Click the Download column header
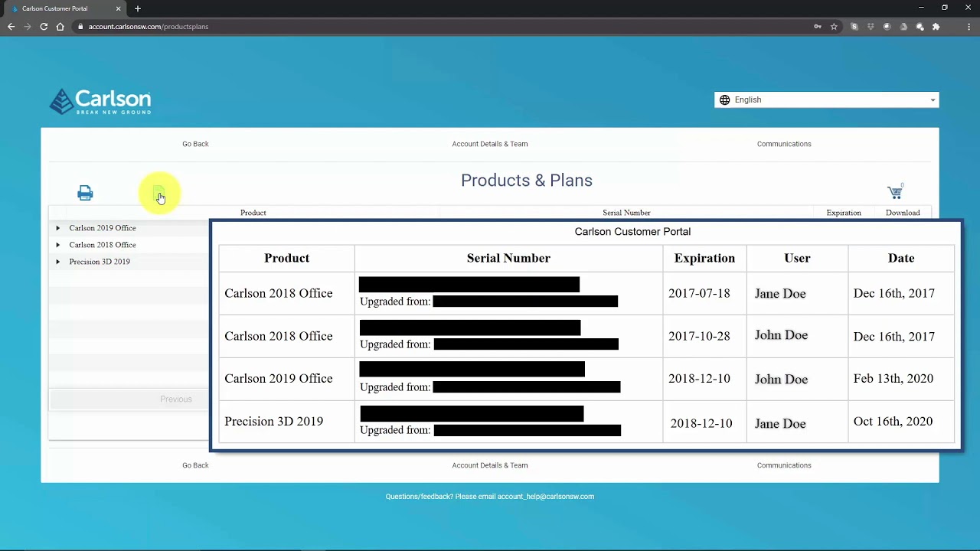Viewport: 980px width, 551px height. coord(903,213)
